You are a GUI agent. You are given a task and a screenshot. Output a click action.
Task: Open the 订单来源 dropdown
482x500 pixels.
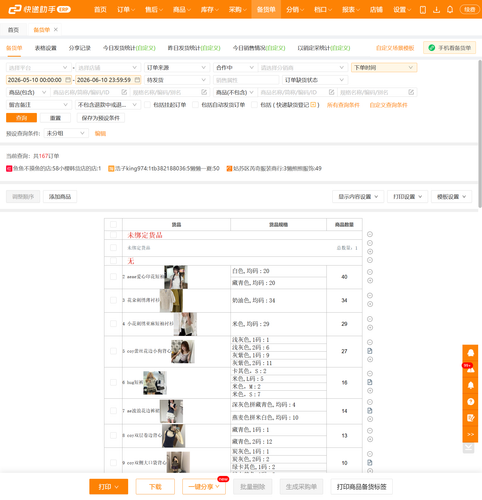(177, 67)
